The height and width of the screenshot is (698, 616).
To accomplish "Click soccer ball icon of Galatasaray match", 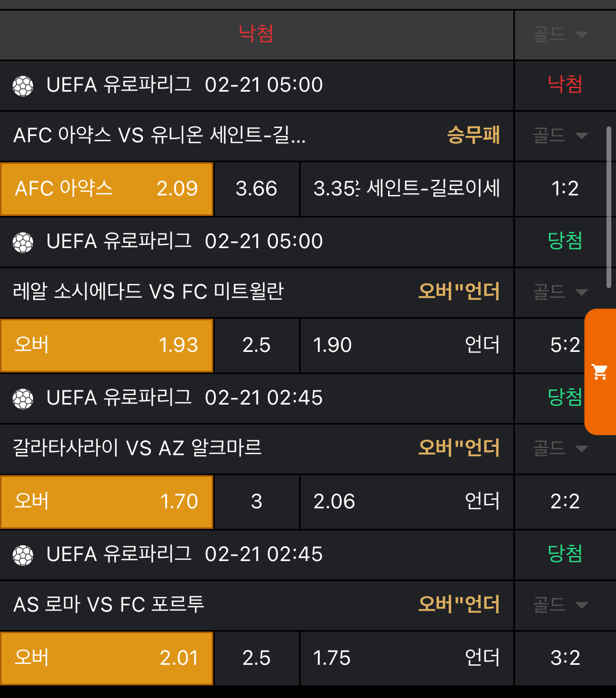I will pos(23,398).
